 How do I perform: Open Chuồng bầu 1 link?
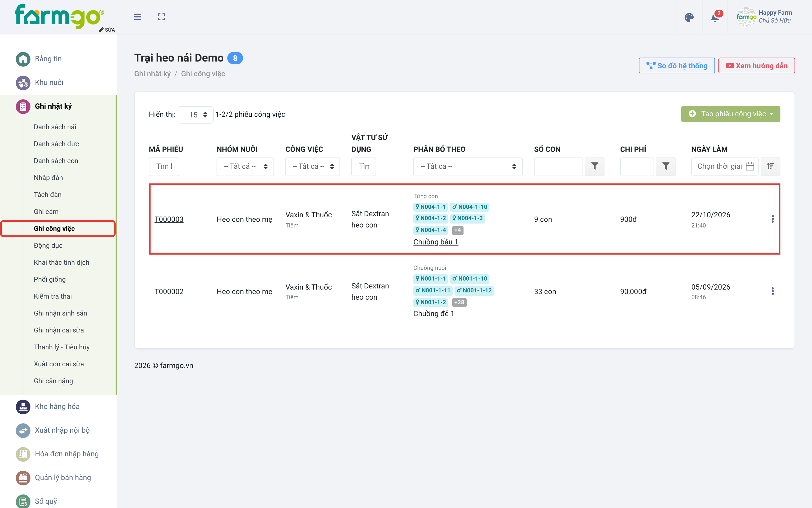pos(436,242)
